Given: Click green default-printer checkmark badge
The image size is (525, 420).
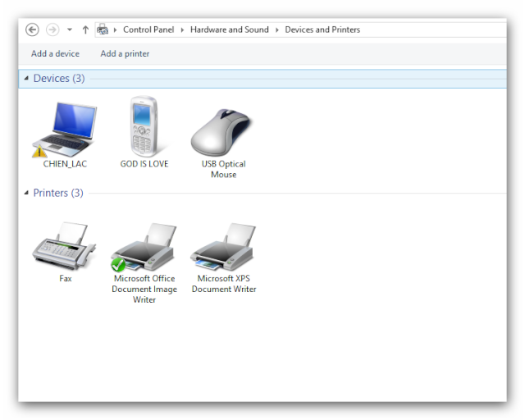Looking at the screenshot, I should click(x=118, y=265).
